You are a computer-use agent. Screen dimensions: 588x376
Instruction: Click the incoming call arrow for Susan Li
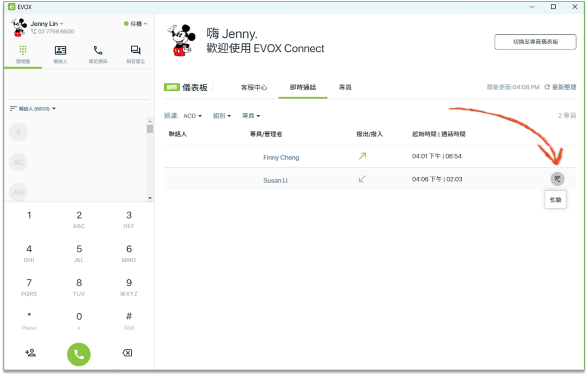(362, 179)
